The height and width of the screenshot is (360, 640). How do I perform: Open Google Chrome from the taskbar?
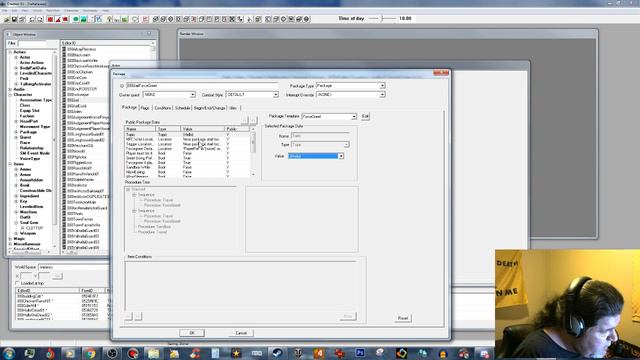(91, 353)
